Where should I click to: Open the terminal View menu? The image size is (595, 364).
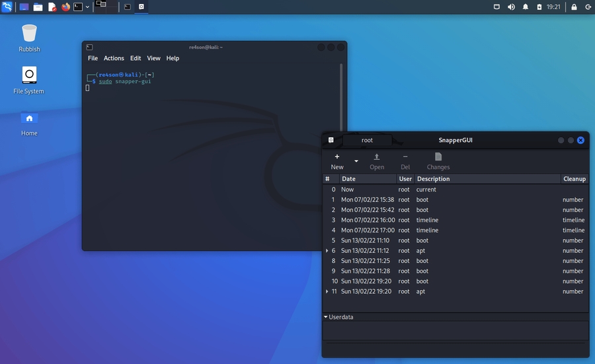[x=153, y=58]
